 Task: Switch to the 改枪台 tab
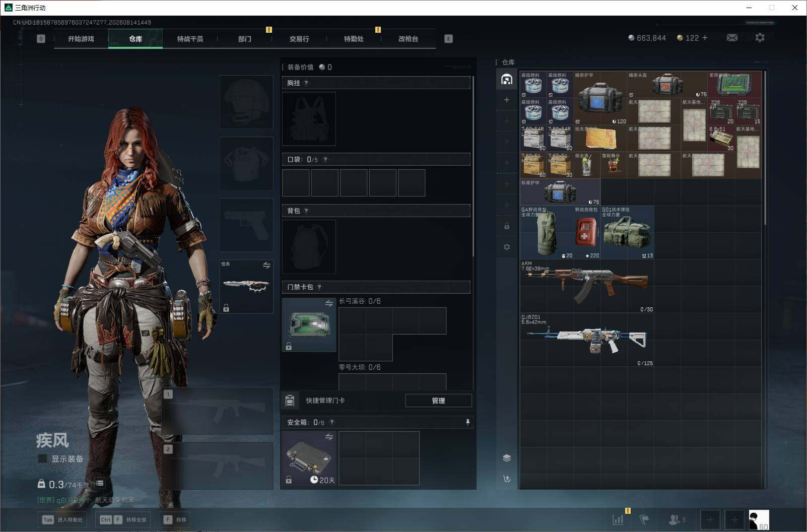pyautogui.click(x=408, y=39)
